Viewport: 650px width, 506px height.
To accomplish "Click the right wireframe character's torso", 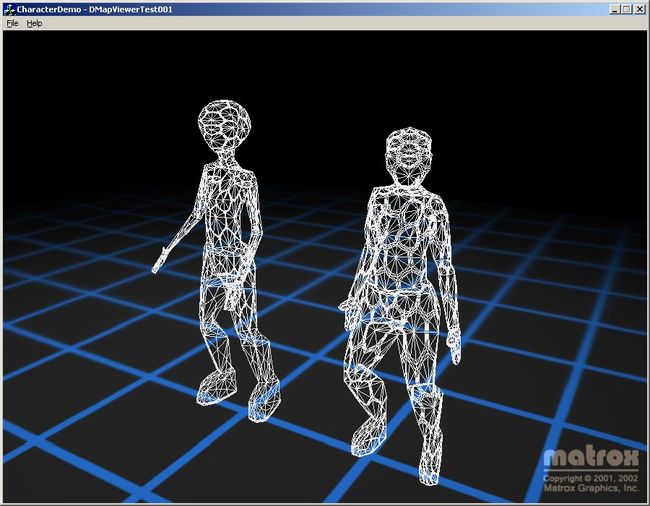I will tap(404, 238).
